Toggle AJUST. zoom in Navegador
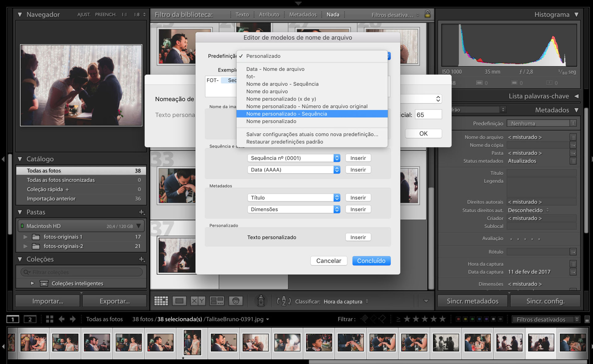593x364 pixels. 84,14
